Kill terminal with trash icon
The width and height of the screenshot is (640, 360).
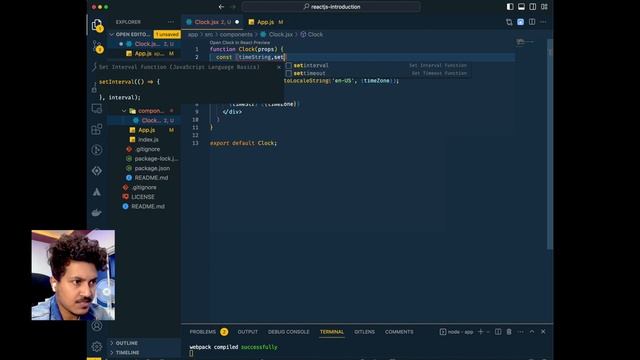pos(509,332)
